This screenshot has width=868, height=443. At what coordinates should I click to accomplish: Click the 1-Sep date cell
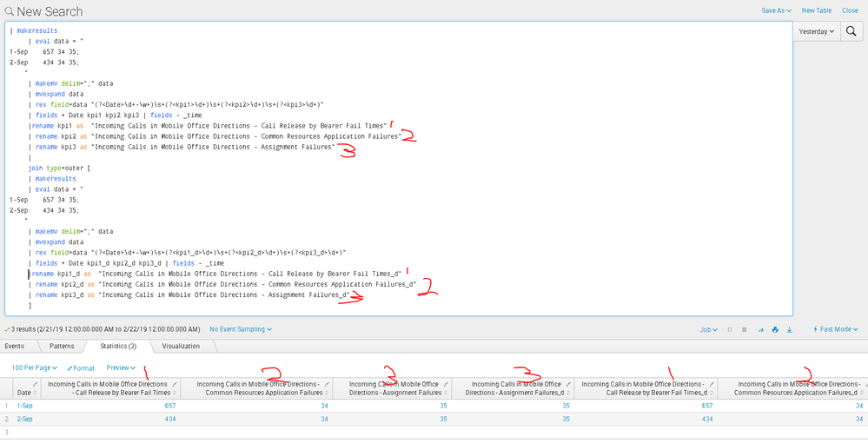24,406
